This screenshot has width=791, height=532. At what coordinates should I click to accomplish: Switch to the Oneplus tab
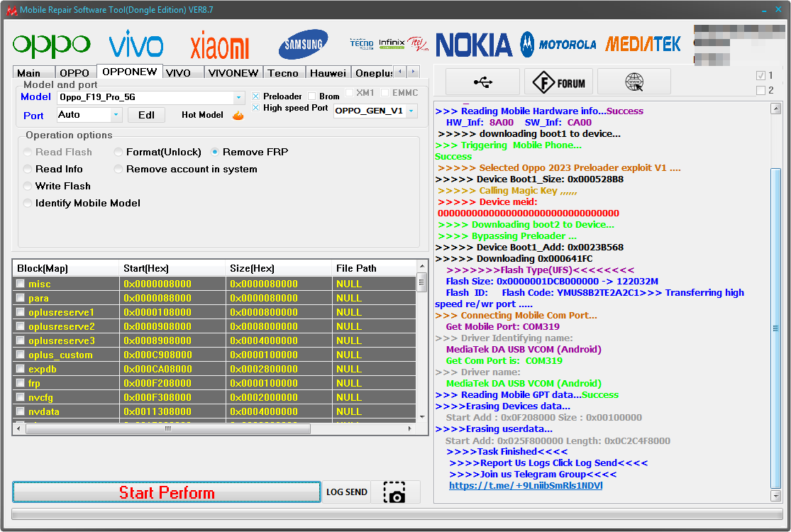[373, 73]
